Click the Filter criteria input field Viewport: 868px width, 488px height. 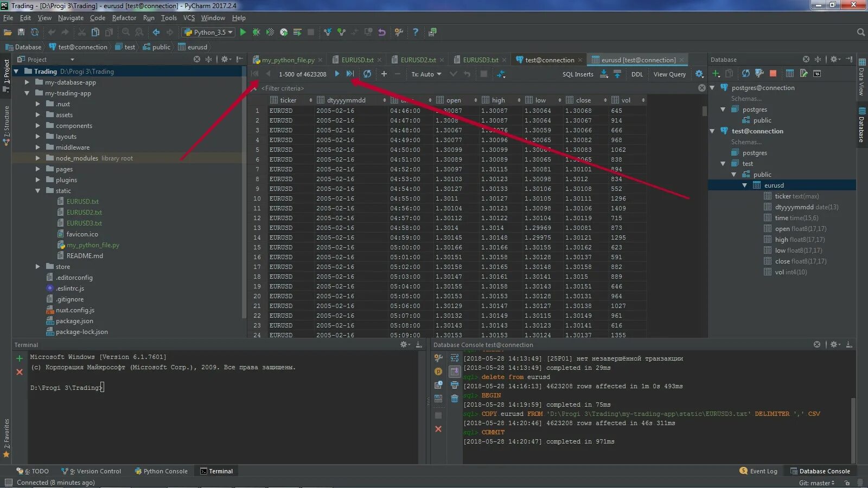477,88
